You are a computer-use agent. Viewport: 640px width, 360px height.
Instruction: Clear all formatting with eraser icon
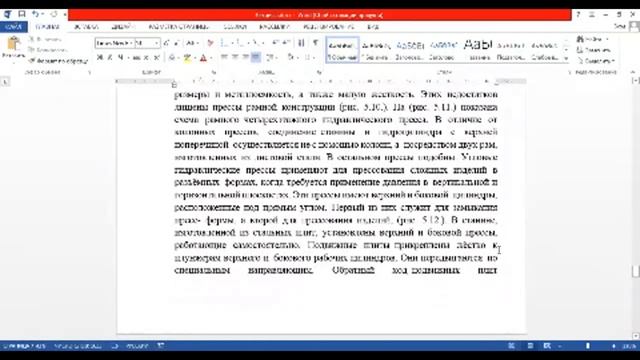click(x=211, y=43)
